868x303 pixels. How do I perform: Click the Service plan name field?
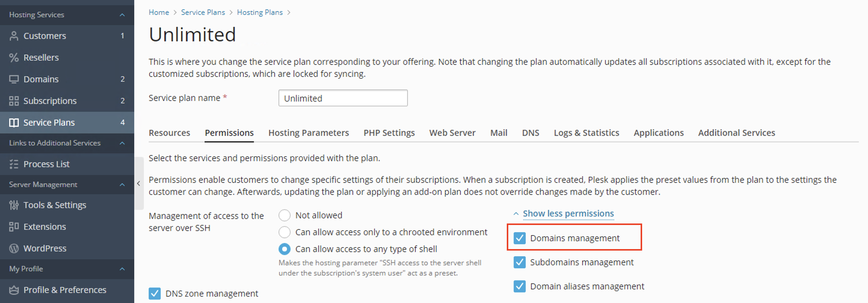[343, 98]
